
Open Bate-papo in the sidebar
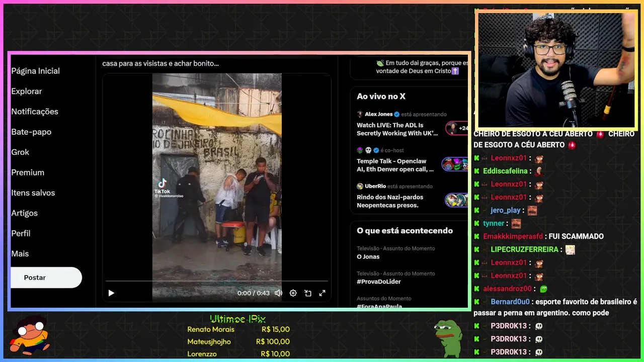(x=31, y=132)
